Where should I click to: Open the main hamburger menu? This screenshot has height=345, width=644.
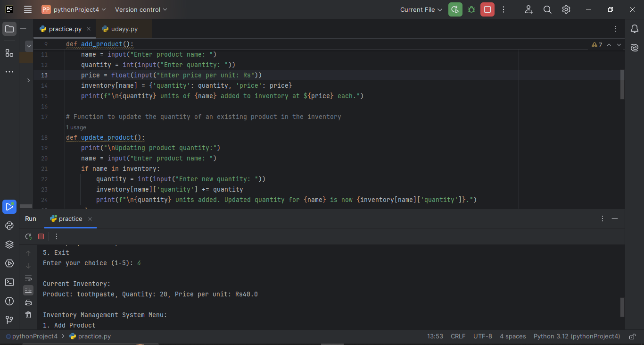pos(28,9)
